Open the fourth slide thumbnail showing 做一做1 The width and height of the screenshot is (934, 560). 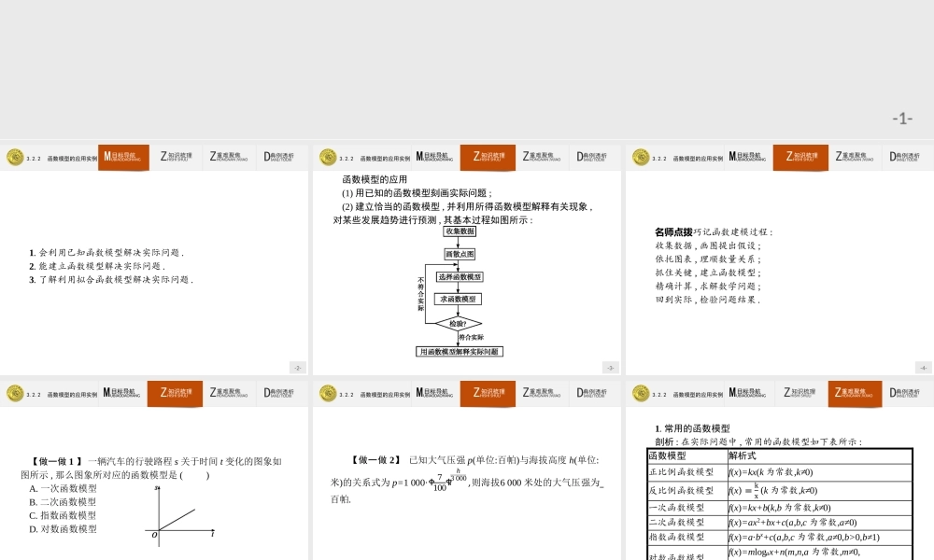pos(154,467)
